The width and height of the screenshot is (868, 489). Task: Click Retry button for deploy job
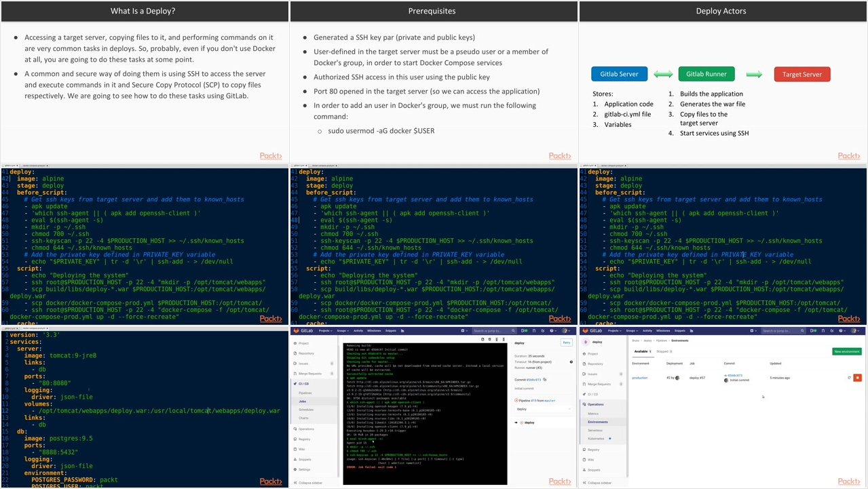567,343
